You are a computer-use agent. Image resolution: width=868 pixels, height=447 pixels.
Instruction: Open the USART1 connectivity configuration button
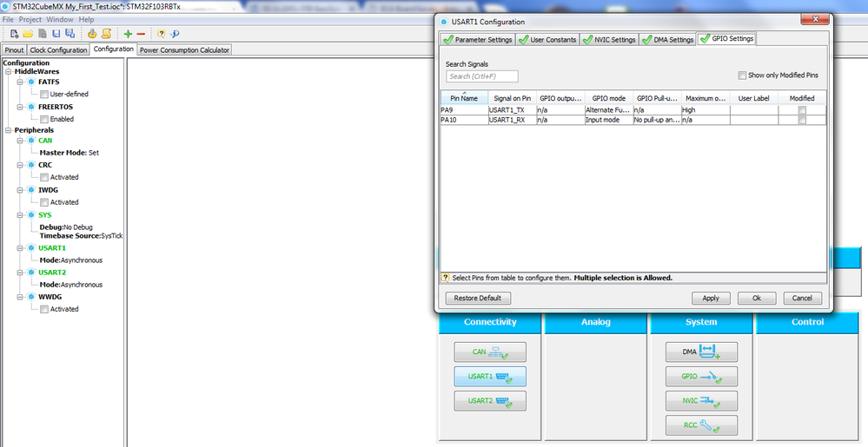[x=490, y=376]
